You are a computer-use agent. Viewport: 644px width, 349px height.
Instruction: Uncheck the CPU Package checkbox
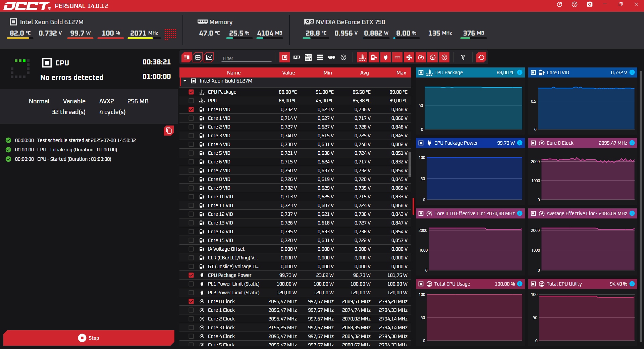coord(191,92)
